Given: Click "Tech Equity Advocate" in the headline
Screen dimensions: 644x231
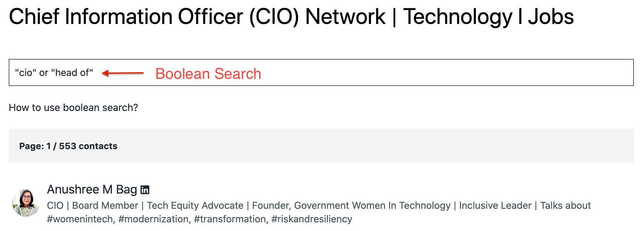Looking at the screenshot, I should coord(195,206).
